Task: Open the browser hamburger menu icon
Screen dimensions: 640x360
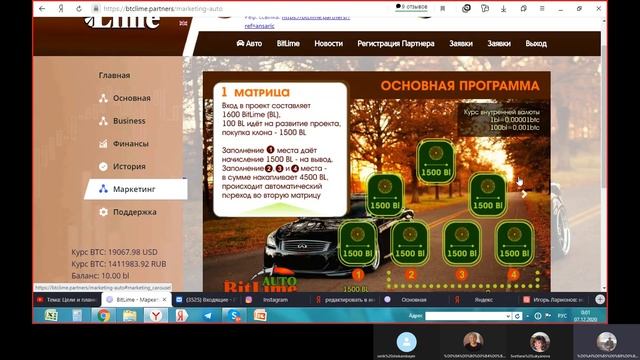Action: [x=542, y=9]
